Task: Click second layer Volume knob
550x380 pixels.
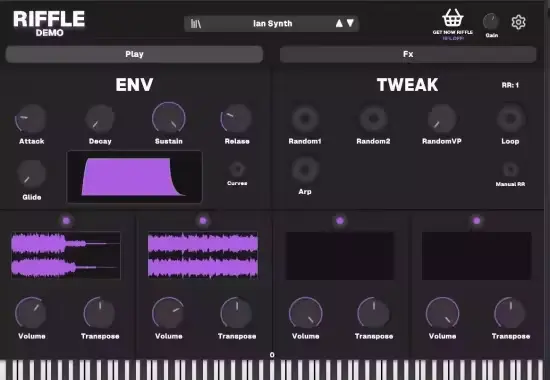Action: (168, 313)
